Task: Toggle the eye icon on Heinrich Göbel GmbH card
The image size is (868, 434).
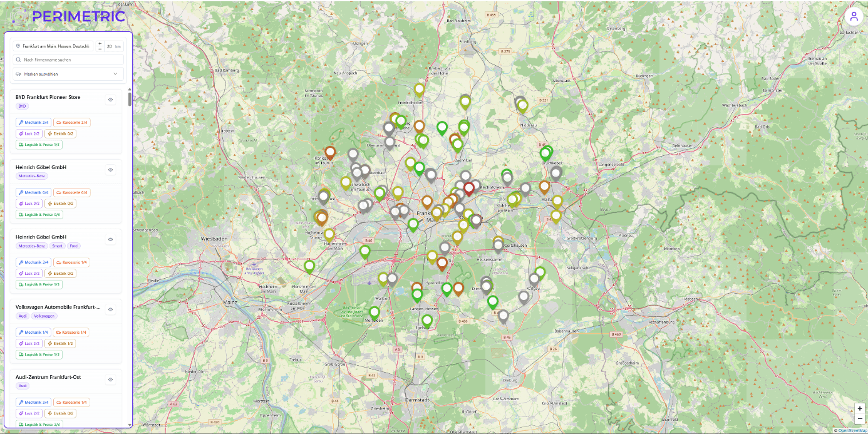Action: pos(110,170)
